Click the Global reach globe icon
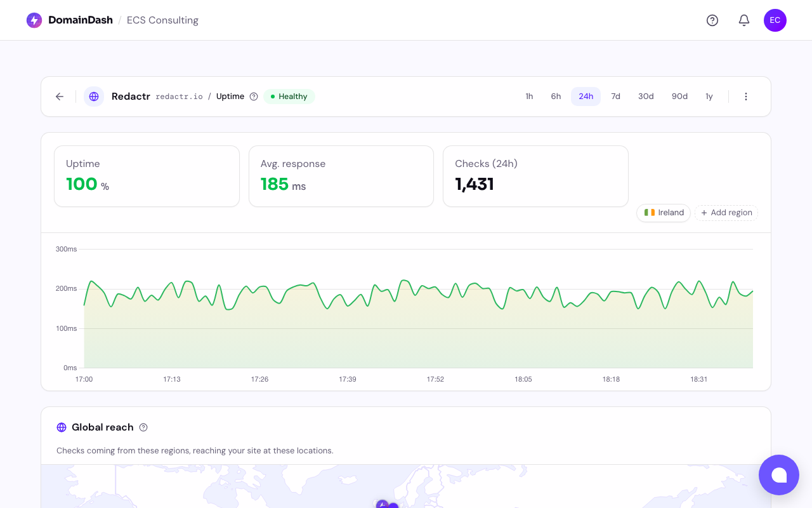Screen dimensions: 812x508 pos(62,427)
